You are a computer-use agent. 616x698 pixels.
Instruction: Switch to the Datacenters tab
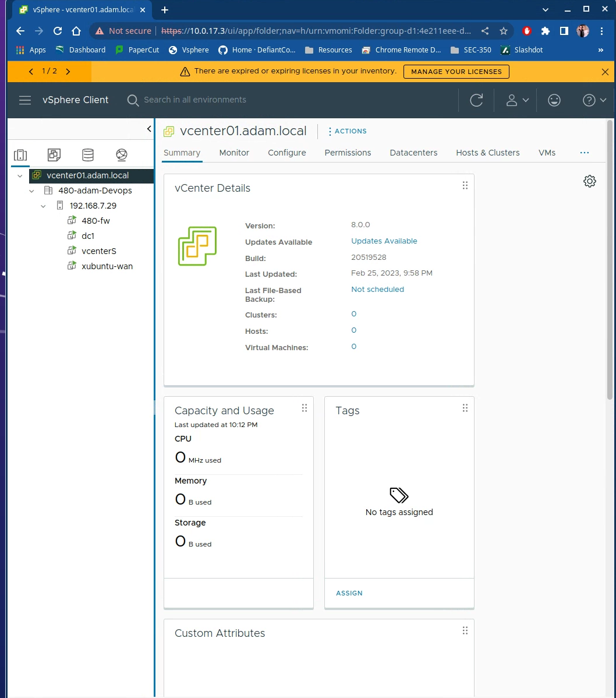point(413,153)
